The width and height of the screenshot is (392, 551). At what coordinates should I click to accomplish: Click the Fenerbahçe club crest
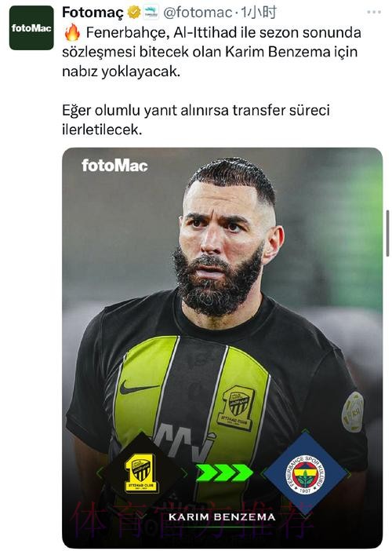click(305, 474)
